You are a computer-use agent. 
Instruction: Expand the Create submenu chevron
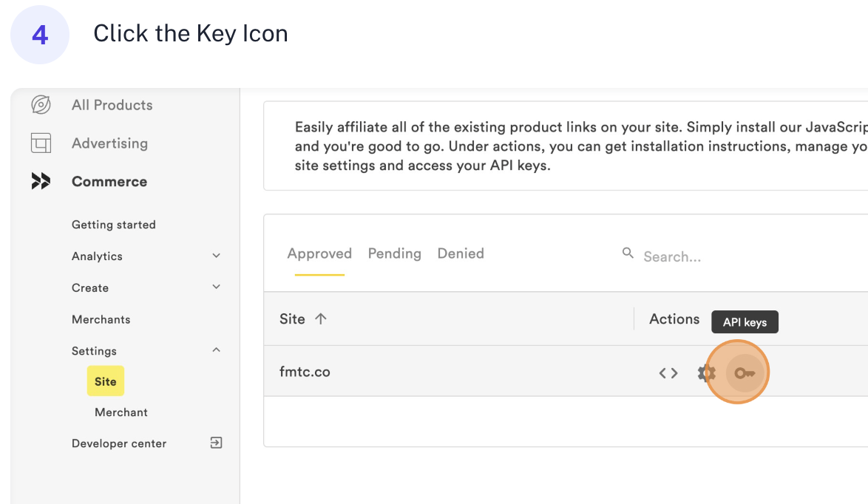pos(217,287)
